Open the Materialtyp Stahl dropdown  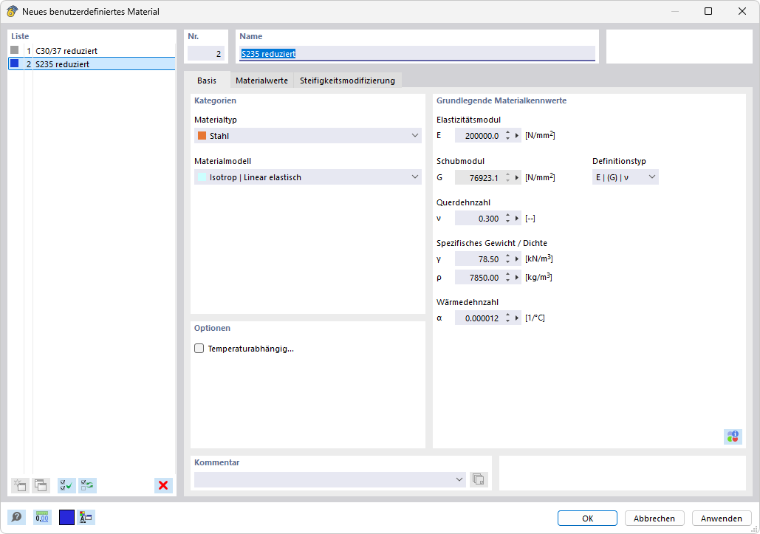[x=308, y=136]
